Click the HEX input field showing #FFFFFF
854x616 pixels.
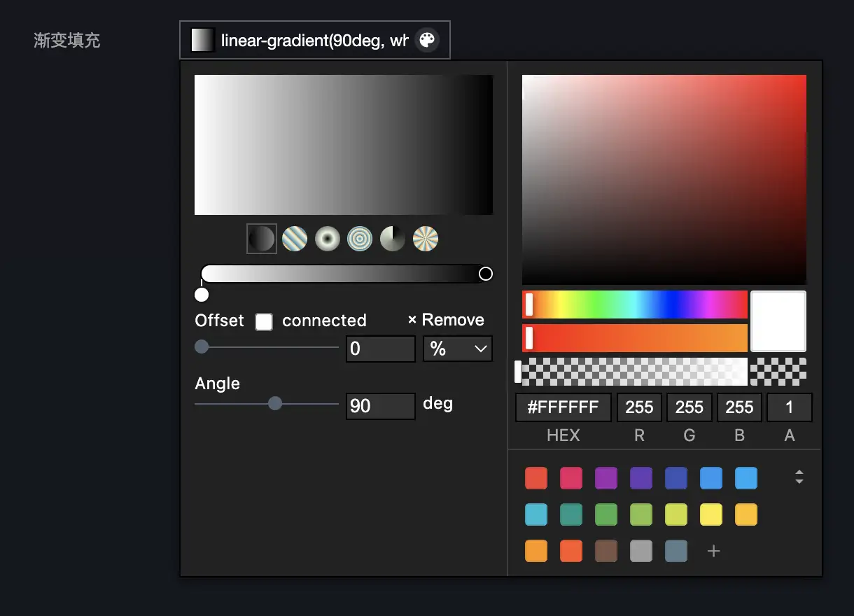pos(563,407)
